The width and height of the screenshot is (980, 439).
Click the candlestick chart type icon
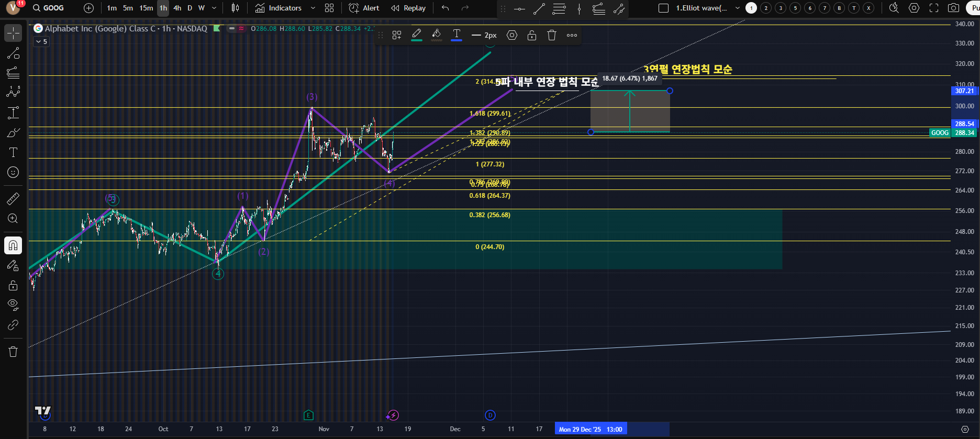(236, 8)
